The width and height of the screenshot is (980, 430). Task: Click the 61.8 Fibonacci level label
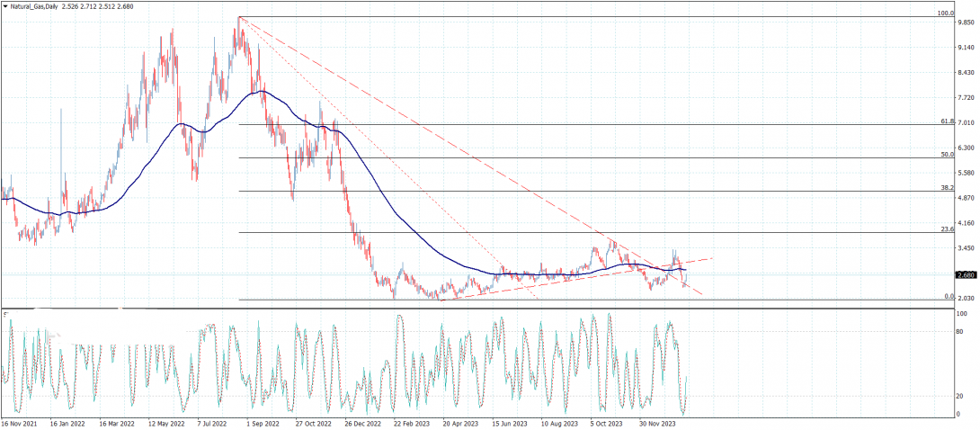coord(947,121)
